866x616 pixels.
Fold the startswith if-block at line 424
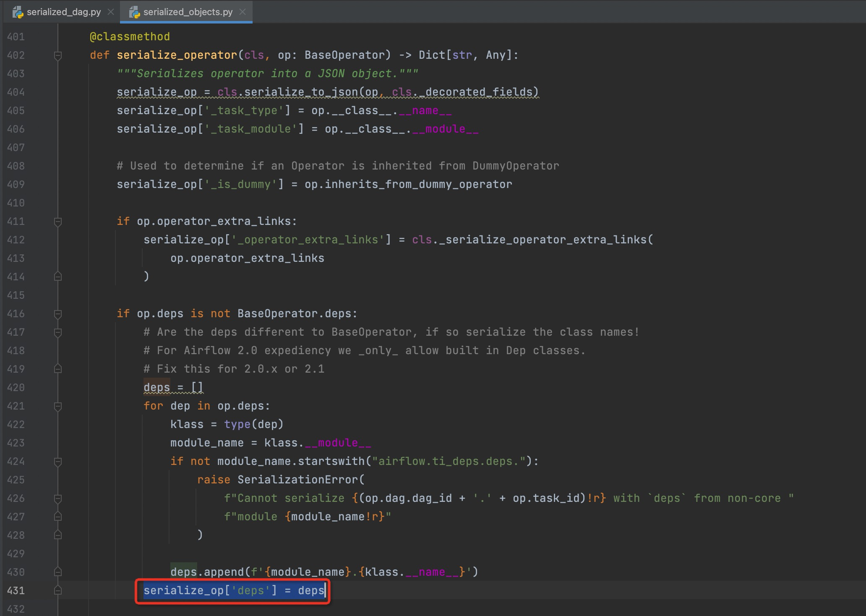pyautogui.click(x=58, y=462)
